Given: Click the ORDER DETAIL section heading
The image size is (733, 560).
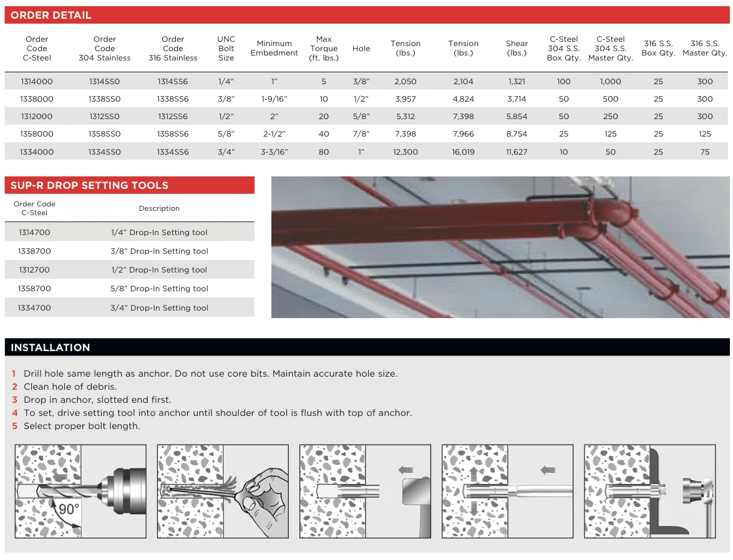Looking at the screenshot, I should pos(51,16).
